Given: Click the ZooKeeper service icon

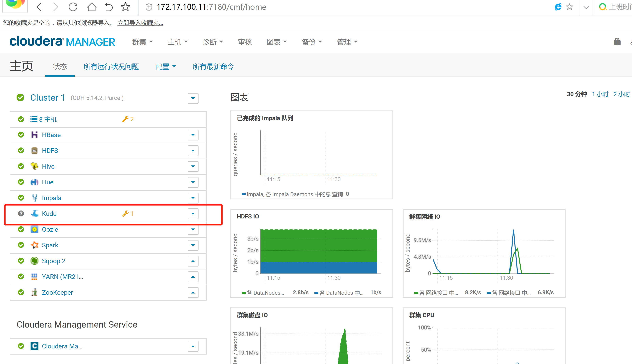Looking at the screenshot, I should click(34, 292).
